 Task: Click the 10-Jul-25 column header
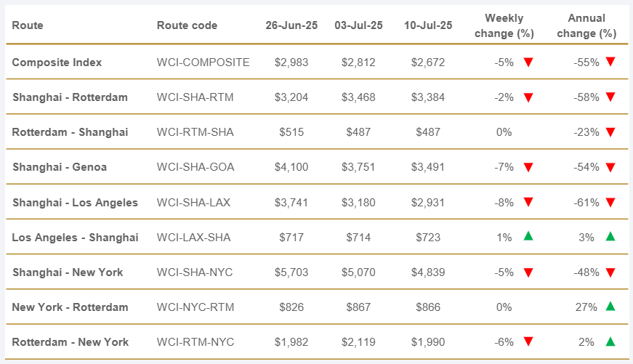pyautogui.click(x=427, y=25)
